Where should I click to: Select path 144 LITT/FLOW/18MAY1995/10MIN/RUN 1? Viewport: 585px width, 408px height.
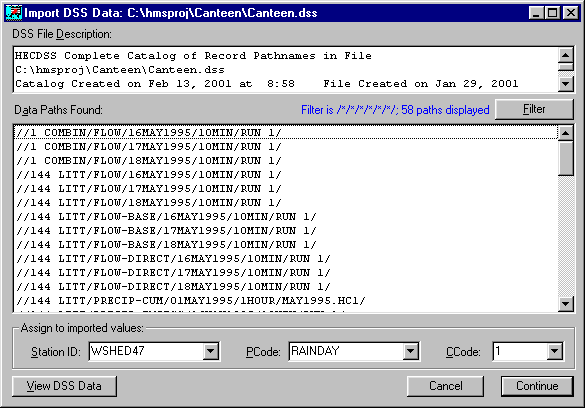(x=286, y=203)
